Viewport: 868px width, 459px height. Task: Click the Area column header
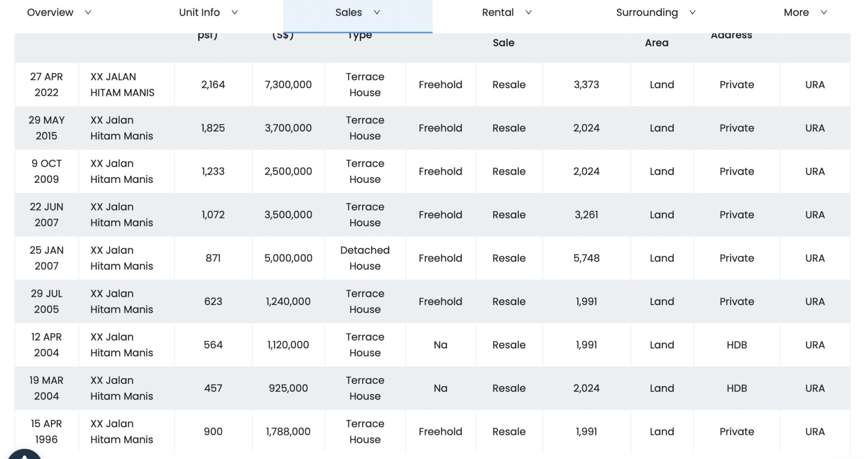pyautogui.click(x=657, y=43)
